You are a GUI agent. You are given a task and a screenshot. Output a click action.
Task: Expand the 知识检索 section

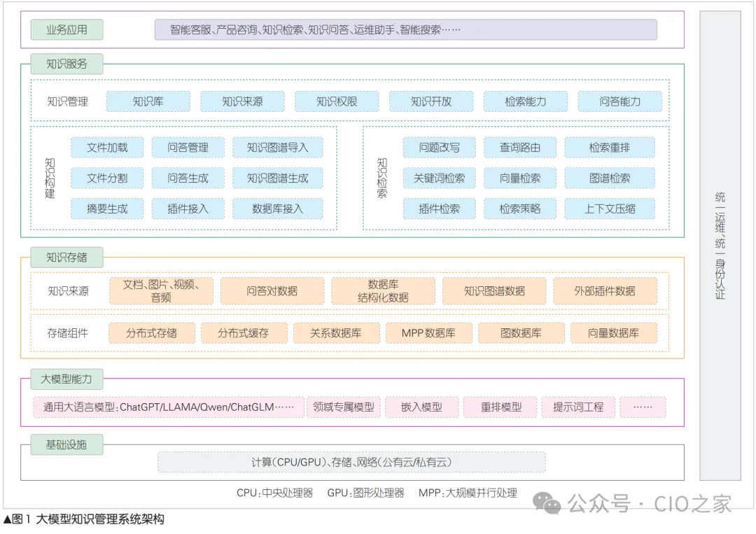click(x=379, y=178)
